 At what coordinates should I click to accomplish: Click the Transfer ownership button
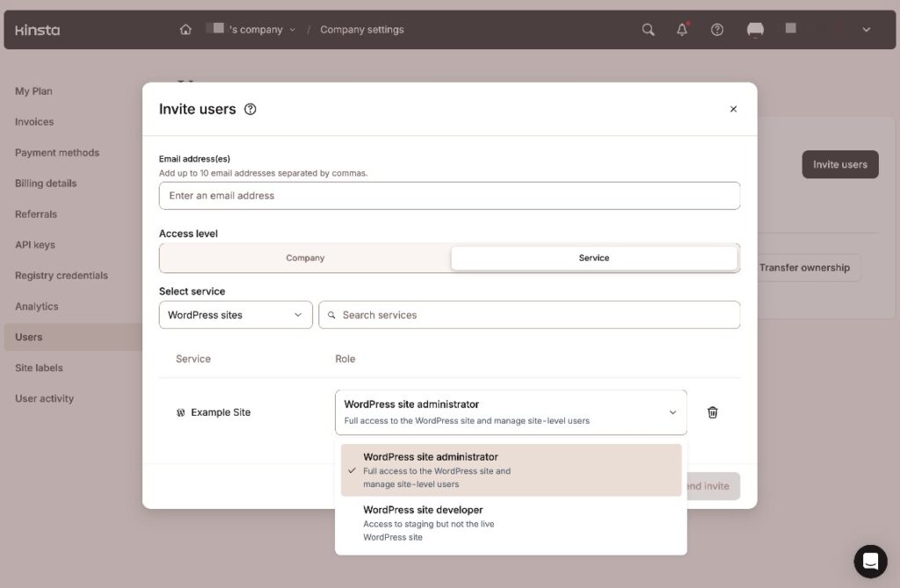[806, 267]
